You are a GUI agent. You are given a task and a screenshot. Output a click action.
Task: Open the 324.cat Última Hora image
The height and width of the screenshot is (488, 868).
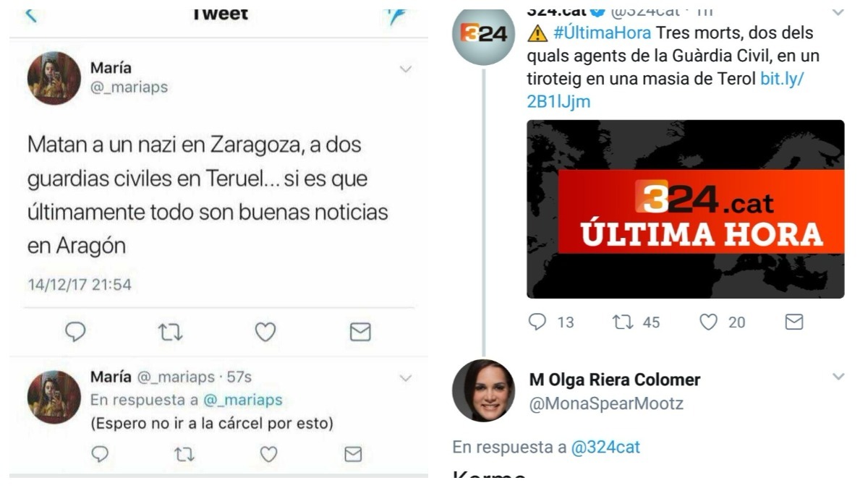coord(685,209)
